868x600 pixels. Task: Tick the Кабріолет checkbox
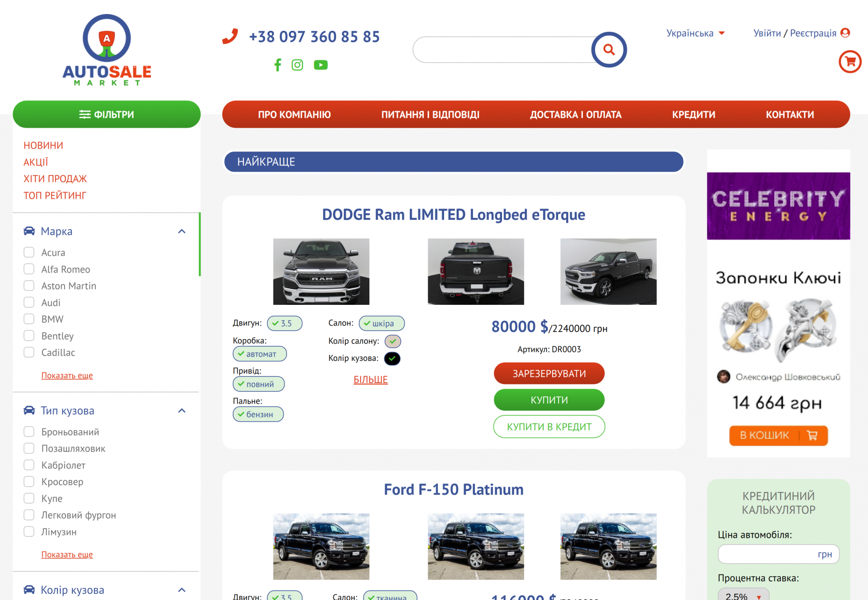29,465
